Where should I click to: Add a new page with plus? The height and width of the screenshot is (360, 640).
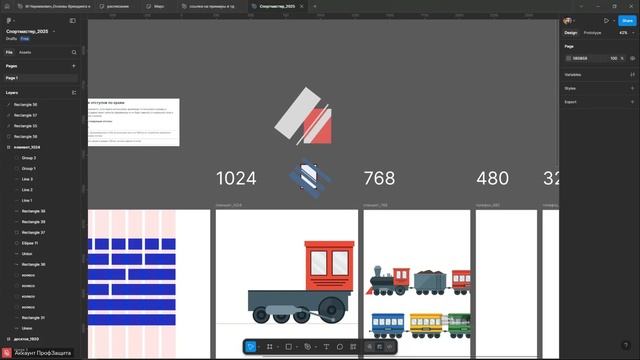pyautogui.click(x=74, y=66)
